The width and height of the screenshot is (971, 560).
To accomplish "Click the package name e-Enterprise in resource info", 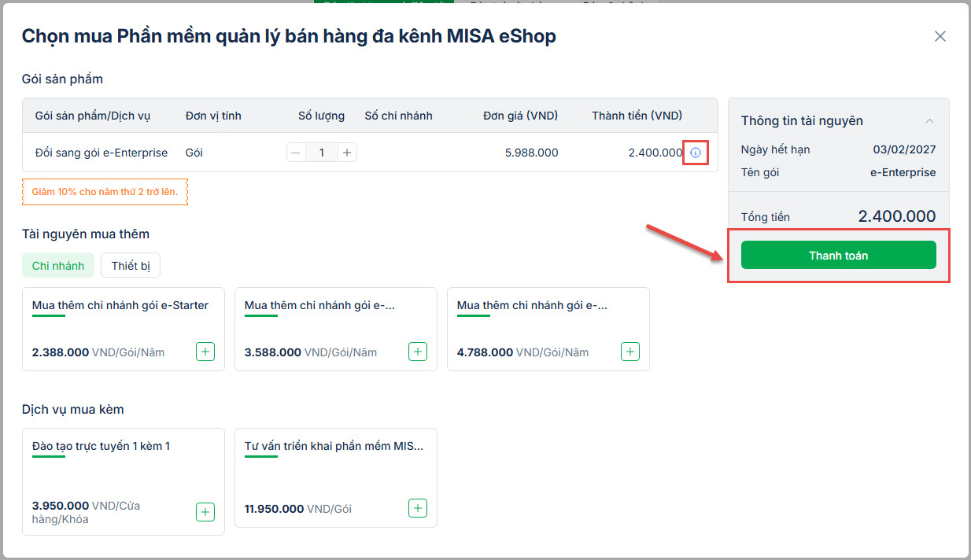I will click(903, 172).
